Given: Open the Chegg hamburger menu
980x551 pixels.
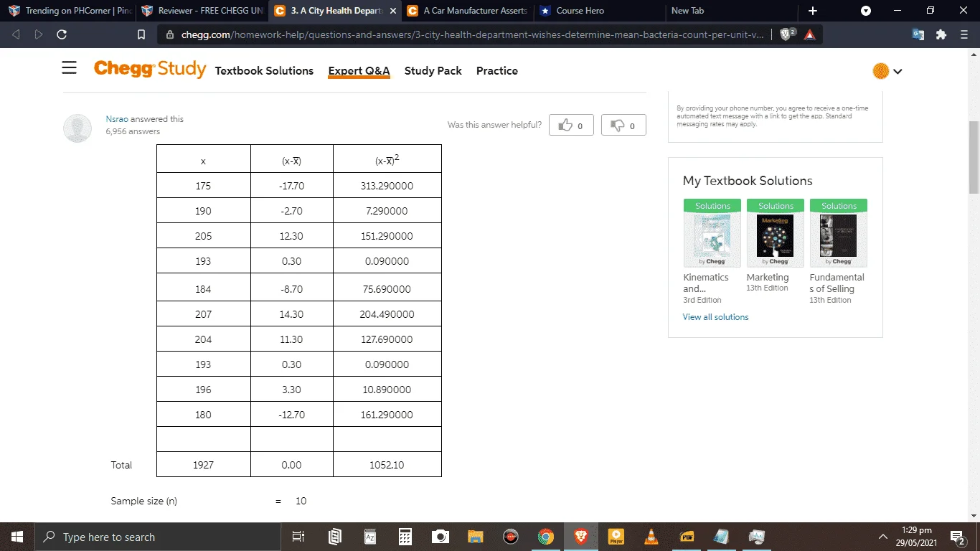Looking at the screenshot, I should (69, 67).
